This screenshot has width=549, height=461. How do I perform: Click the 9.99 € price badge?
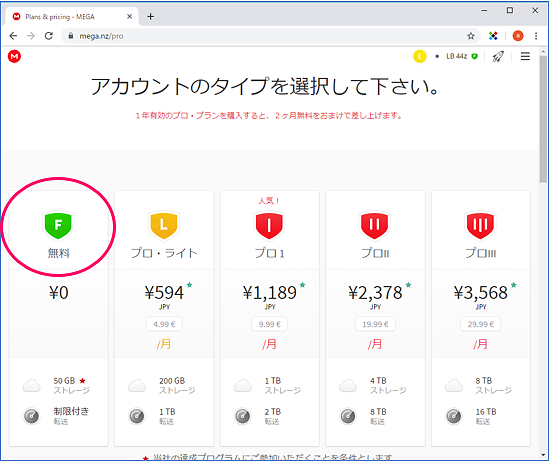(270, 324)
